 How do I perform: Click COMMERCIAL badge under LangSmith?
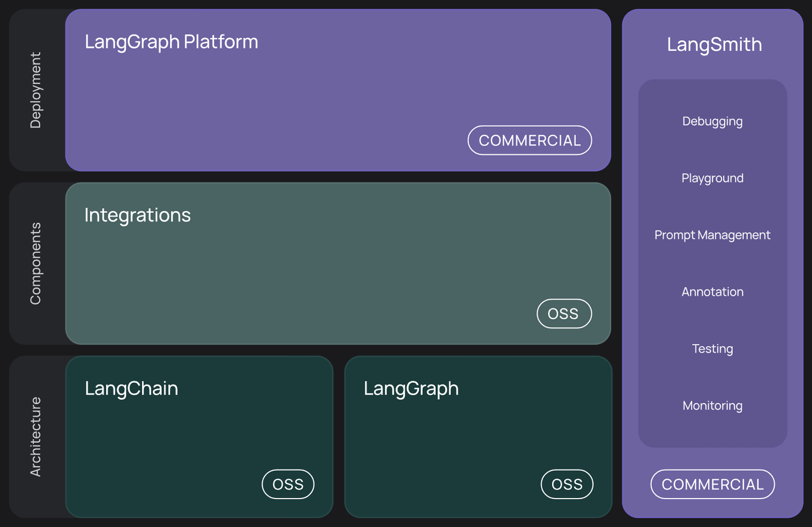(x=712, y=484)
